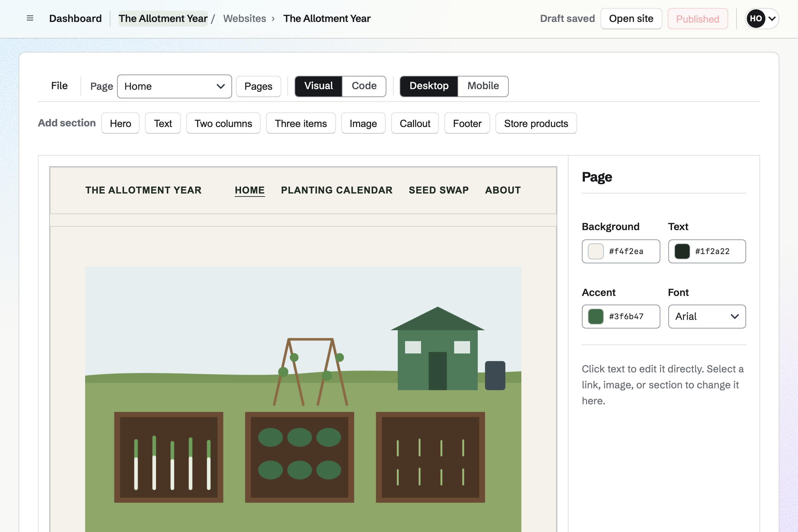Screen dimensions: 798x532
Task: Select the HOME nav link in preview
Action: pos(250,190)
